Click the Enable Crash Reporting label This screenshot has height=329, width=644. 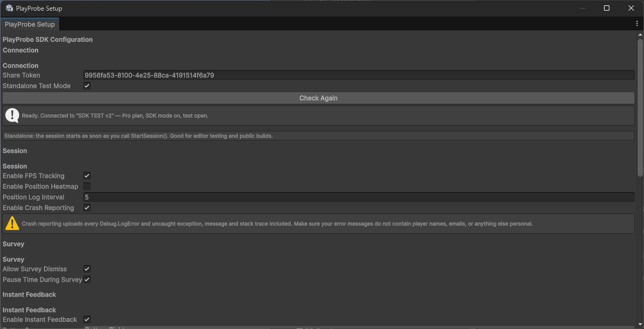(x=38, y=208)
